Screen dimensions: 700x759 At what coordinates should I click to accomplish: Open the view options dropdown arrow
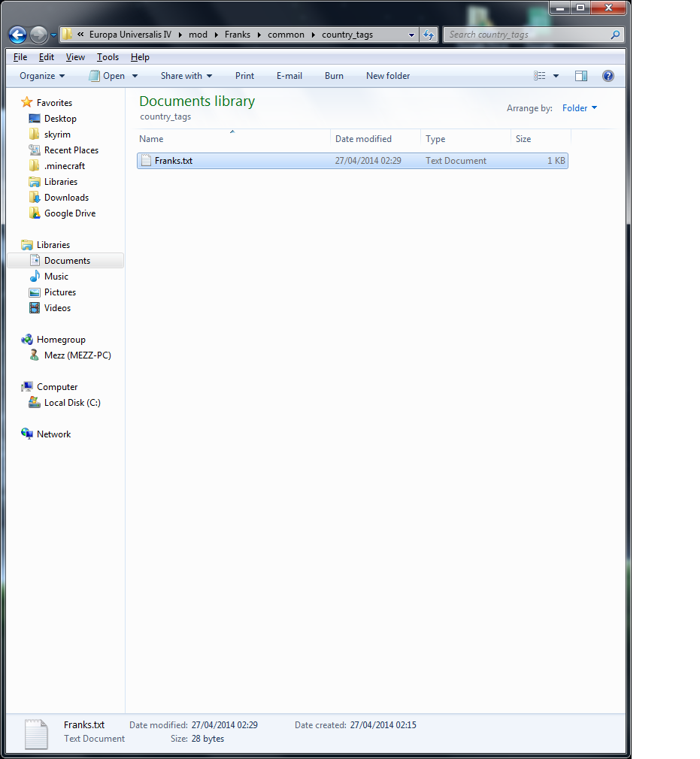[556, 76]
